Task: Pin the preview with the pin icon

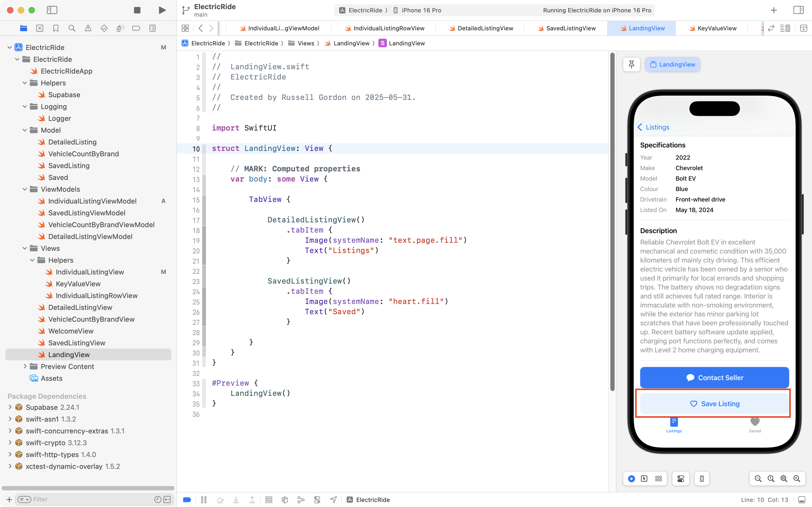Action: [631, 64]
